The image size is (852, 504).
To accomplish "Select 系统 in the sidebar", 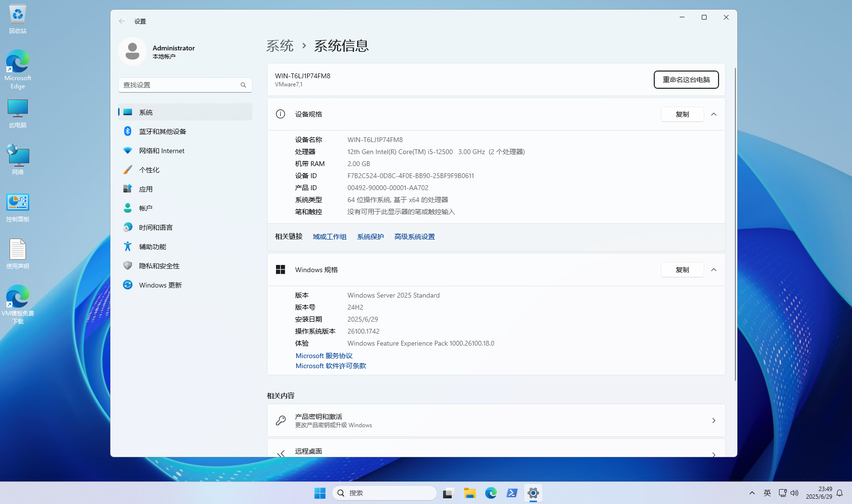I will (185, 112).
